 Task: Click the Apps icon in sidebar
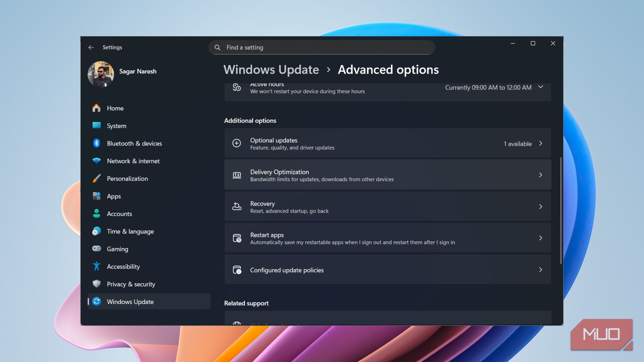point(97,196)
